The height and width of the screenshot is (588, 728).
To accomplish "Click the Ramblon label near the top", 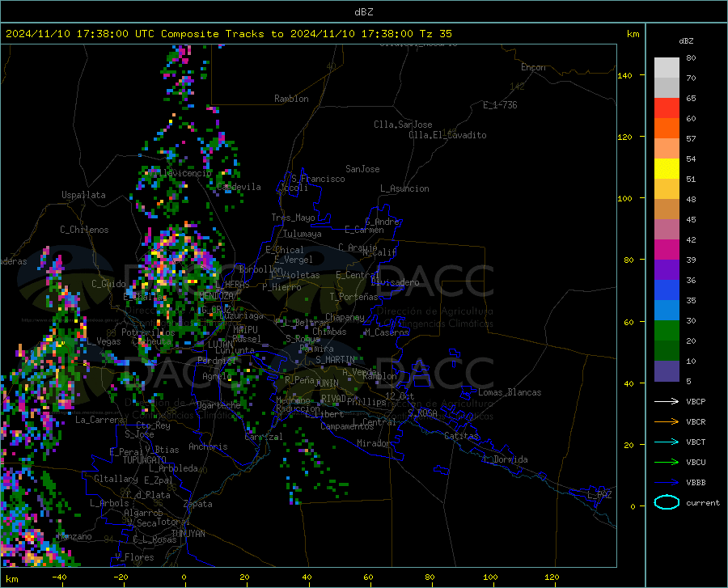I will click(291, 99).
